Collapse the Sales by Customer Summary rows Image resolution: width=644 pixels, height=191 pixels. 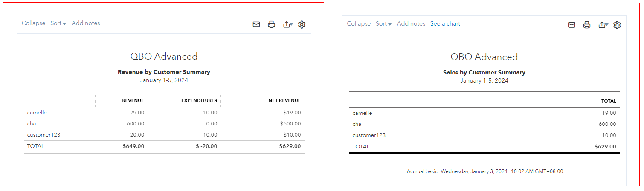click(x=359, y=24)
